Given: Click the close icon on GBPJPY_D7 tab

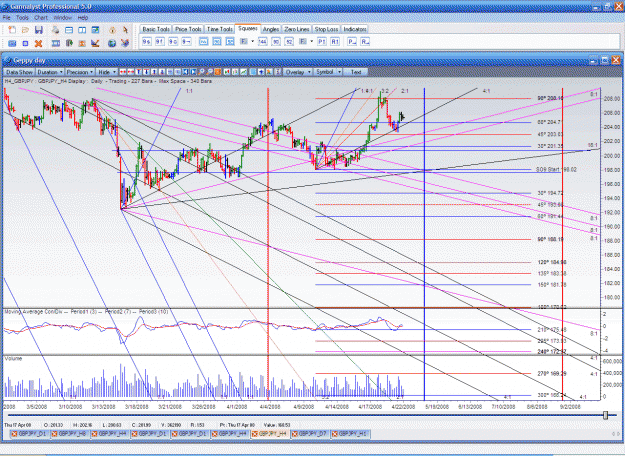Looking at the screenshot, I should pos(294,434).
